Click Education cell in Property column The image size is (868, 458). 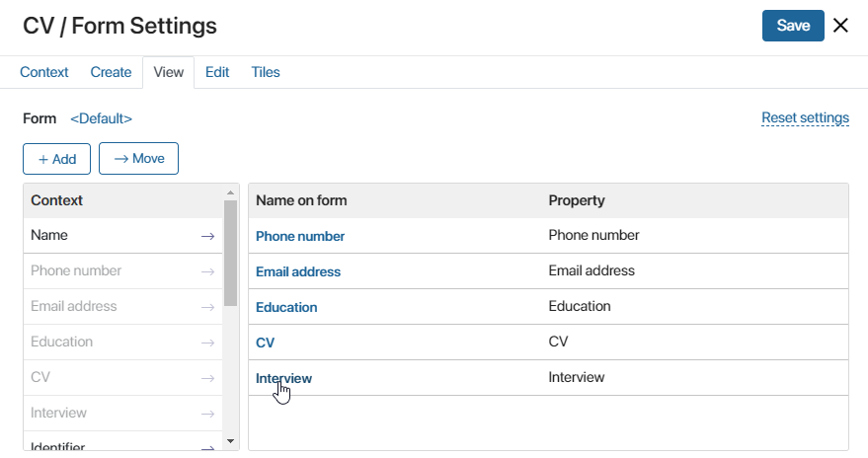[579, 306]
